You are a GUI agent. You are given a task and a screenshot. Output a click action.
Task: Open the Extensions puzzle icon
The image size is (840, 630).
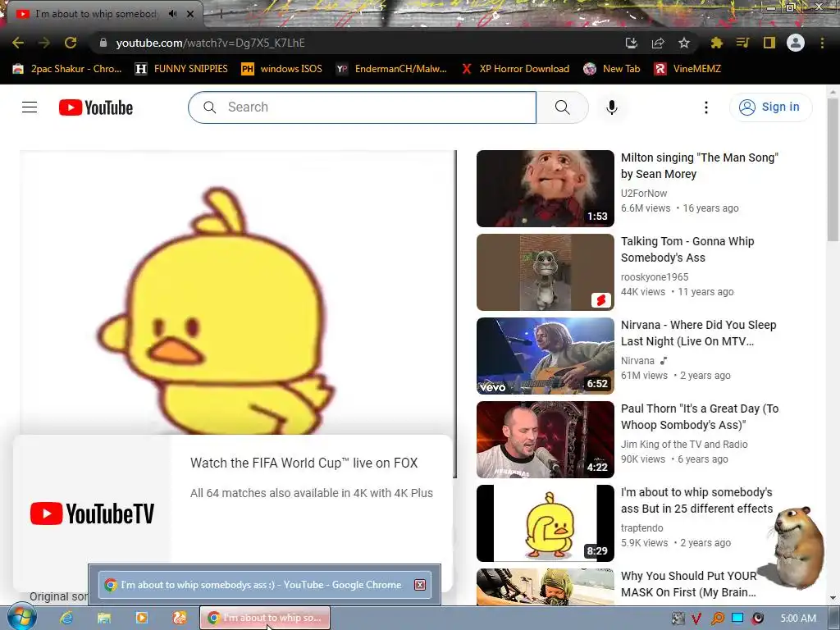716,43
